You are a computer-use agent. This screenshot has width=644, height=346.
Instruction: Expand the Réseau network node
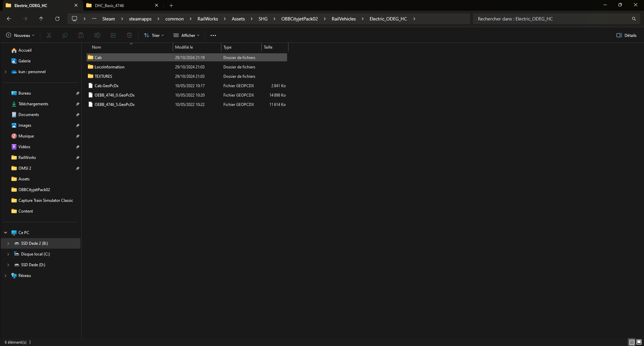coord(6,276)
